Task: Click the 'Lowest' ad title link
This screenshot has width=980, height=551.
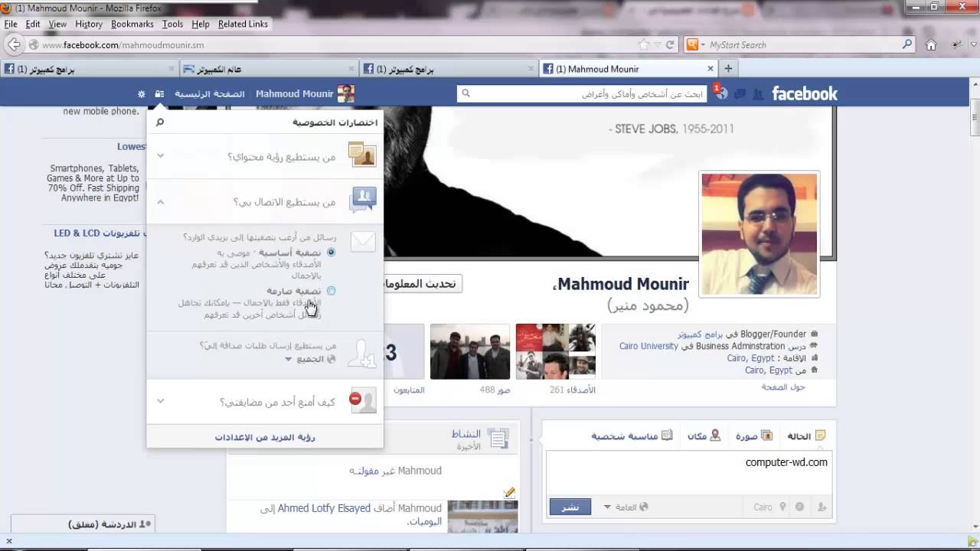Action: pos(131,146)
